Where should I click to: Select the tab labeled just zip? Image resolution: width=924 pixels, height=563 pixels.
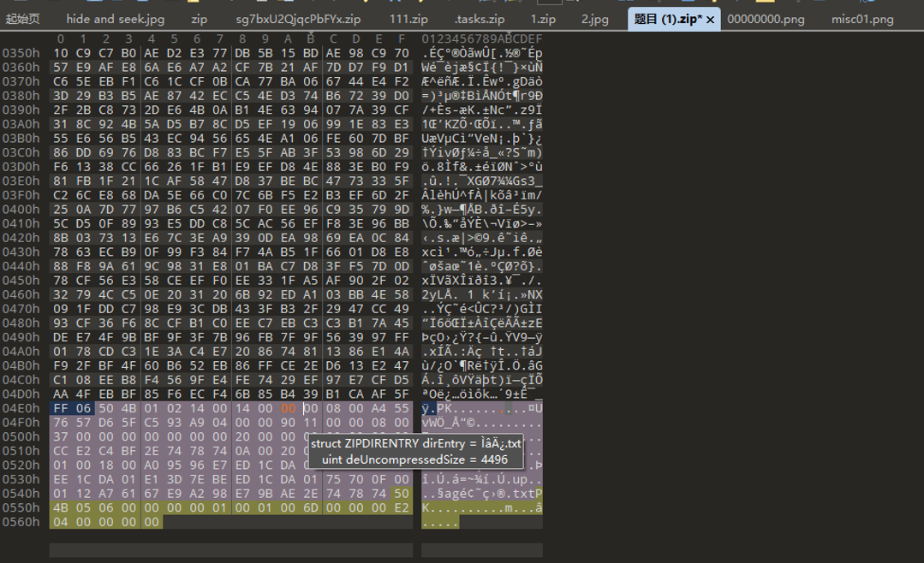(200, 19)
